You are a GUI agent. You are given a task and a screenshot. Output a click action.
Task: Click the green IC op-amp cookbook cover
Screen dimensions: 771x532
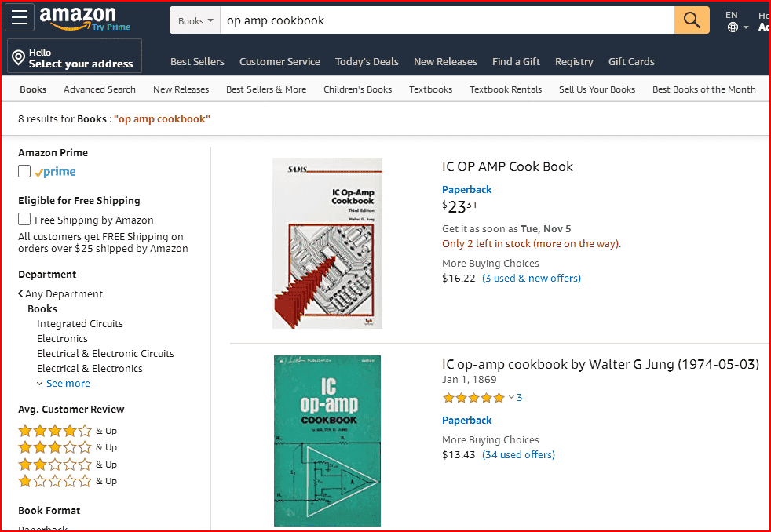pos(327,441)
